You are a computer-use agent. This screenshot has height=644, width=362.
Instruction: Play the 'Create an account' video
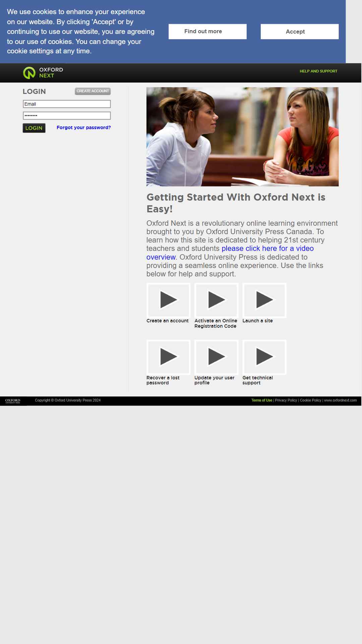(168, 300)
